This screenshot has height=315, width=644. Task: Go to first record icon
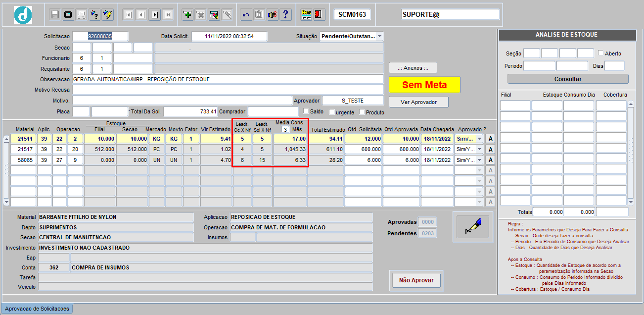[128, 15]
